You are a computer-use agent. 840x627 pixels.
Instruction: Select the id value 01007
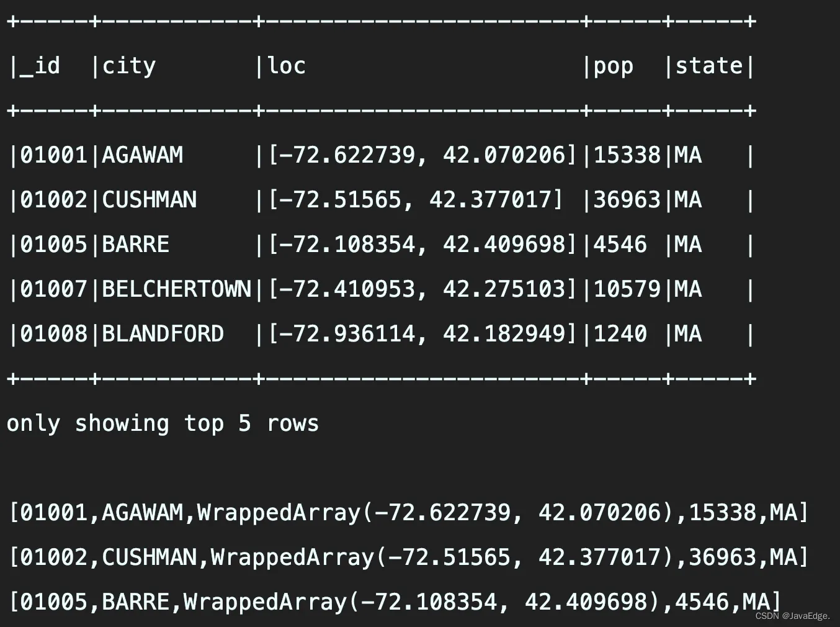(53, 289)
